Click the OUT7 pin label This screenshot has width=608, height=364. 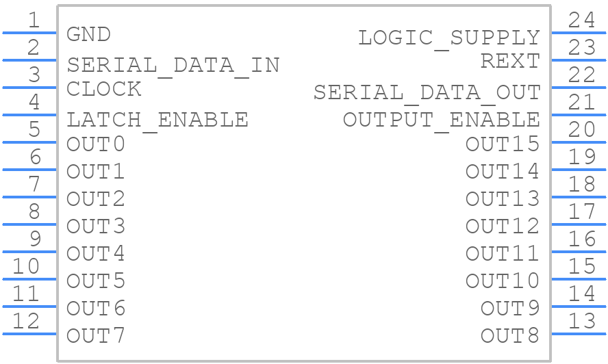pyautogui.click(x=96, y=336)
